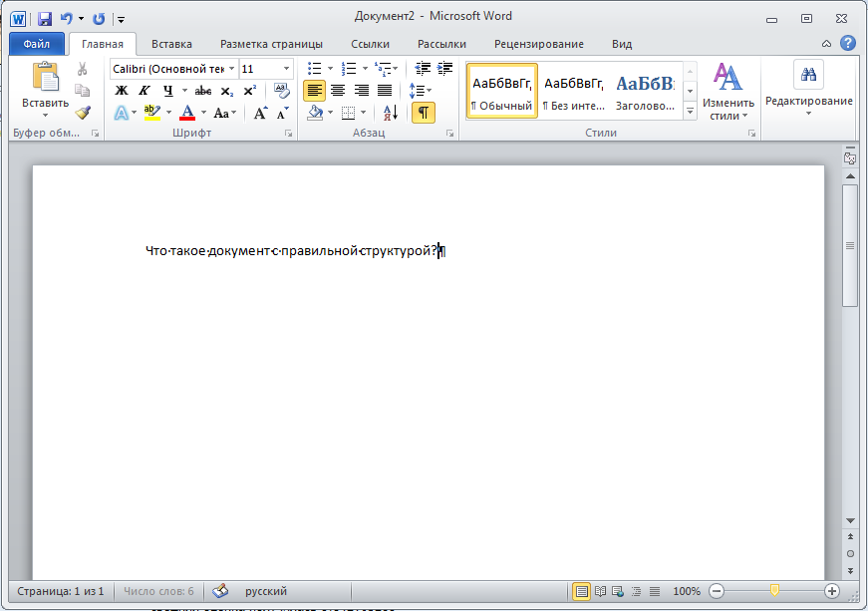
Task: Select the Без интервала style thumbnail
Action: [573, 91]
